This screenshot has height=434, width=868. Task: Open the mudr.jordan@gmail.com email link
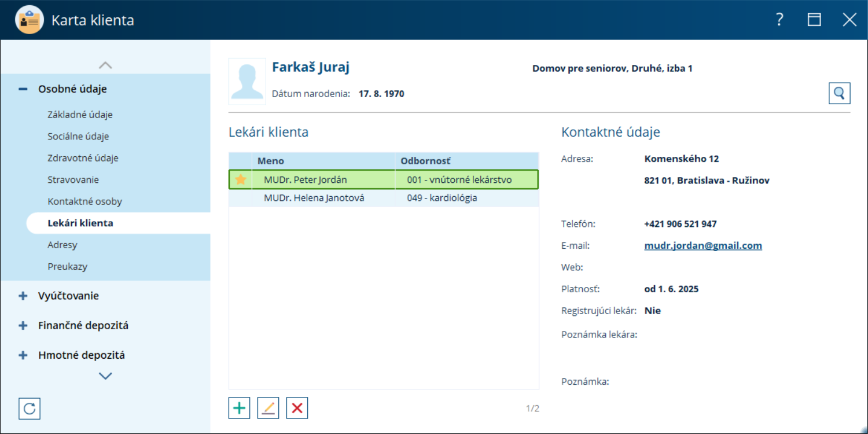(x=703, y=245)
